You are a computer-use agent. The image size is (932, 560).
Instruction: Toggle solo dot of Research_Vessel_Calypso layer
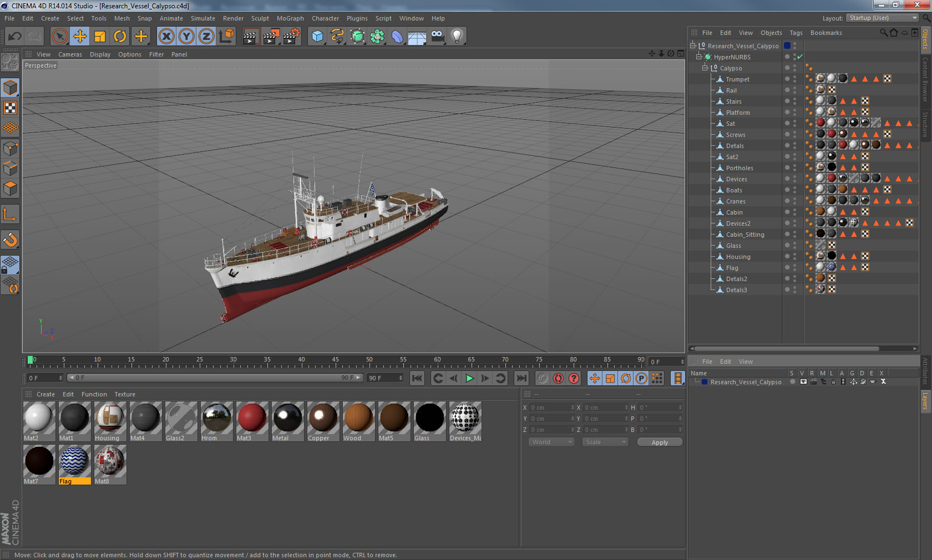[792, 381]
